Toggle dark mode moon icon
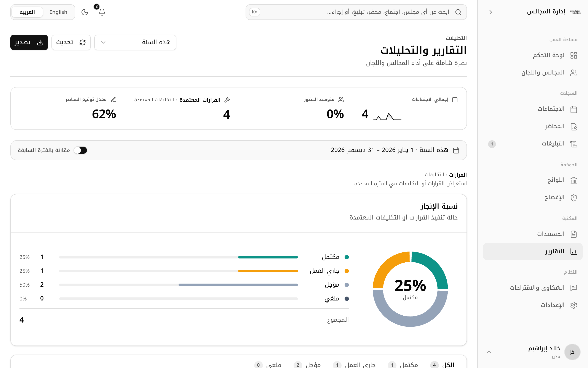 [x=85, y=12]
